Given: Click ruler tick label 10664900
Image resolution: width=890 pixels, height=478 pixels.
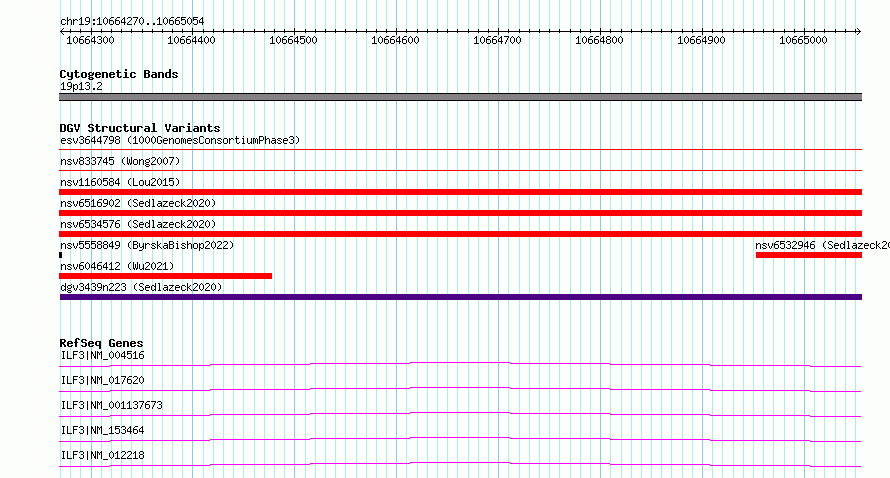Looking at the screenshot, I should click(x=701, y=40).
